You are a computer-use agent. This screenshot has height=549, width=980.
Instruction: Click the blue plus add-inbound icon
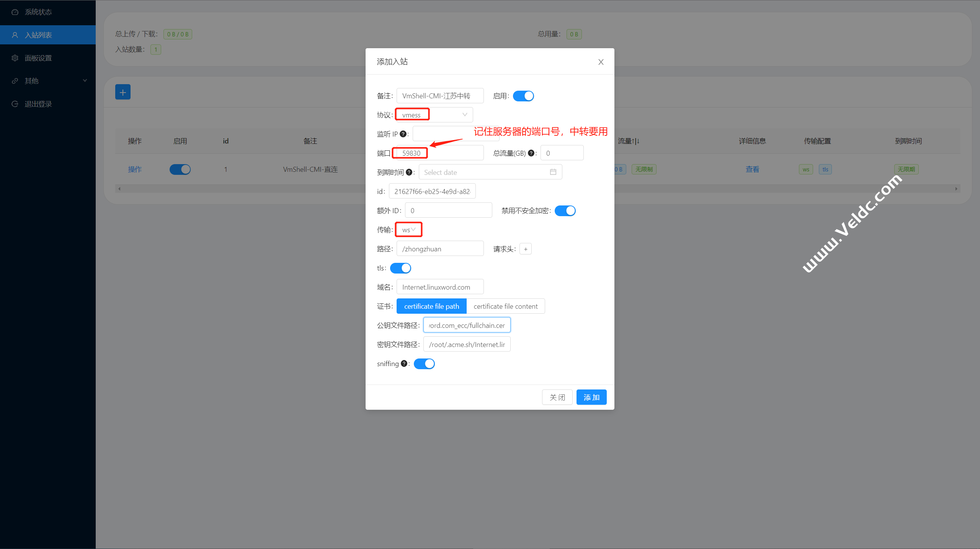tap(122, 92)
